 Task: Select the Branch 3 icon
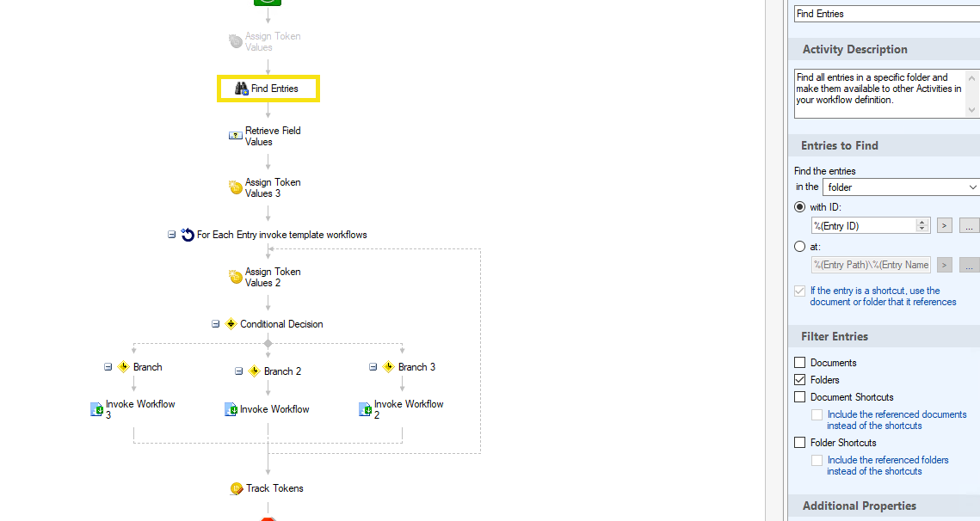pos(389,367)
